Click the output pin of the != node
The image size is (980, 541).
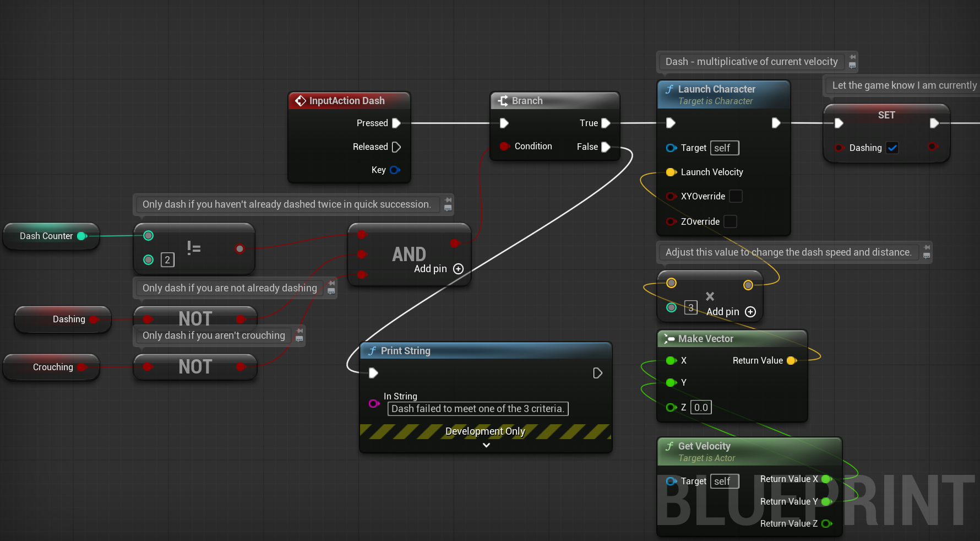pyautogui.click(x=239, y=248)
